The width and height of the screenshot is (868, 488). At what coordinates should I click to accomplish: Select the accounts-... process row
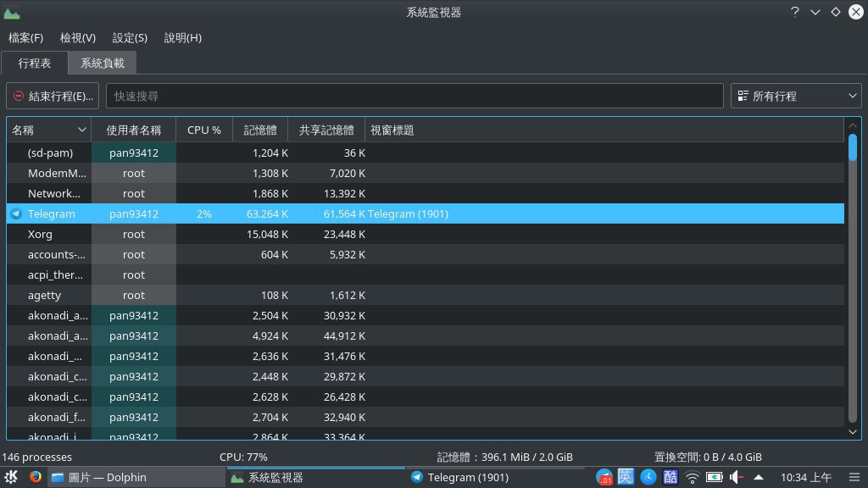(x=426, y=254)
